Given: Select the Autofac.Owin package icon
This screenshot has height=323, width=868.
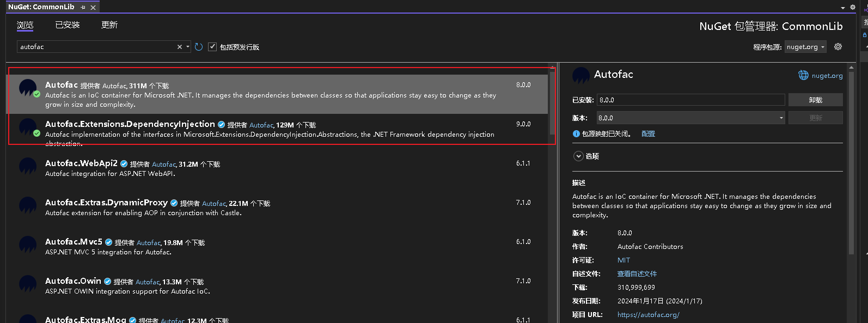Looking at the screenshot, I should [28, 284].
